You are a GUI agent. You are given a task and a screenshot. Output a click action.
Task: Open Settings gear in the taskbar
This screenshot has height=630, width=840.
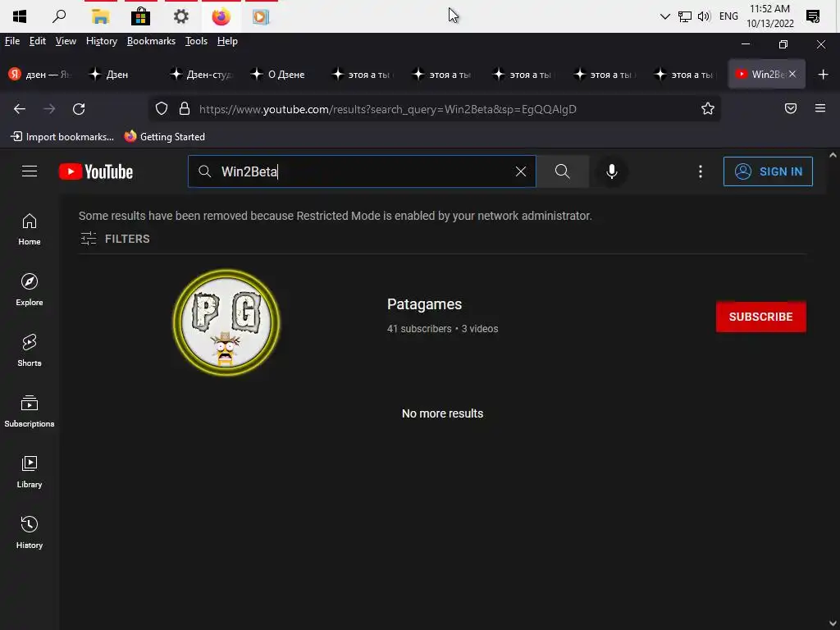[181, 16]
